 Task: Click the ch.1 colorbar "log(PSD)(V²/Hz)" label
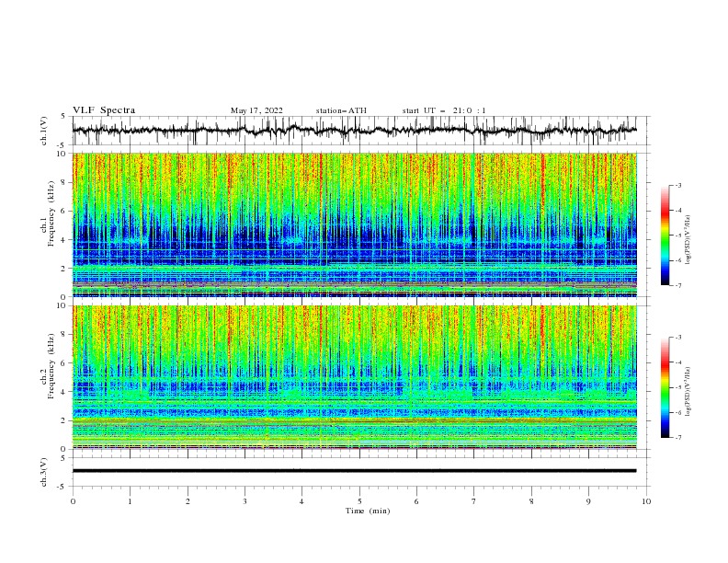[689, 240]
